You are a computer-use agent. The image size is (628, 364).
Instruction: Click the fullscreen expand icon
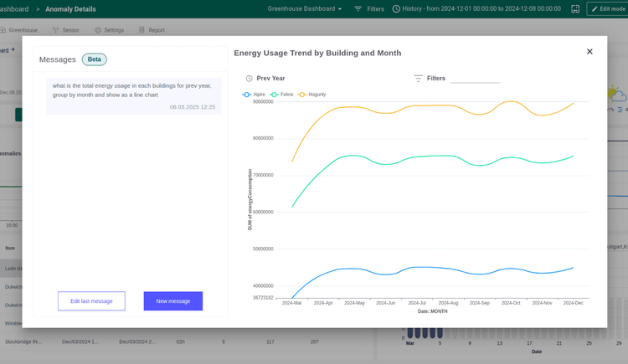(x=575, y=9)
